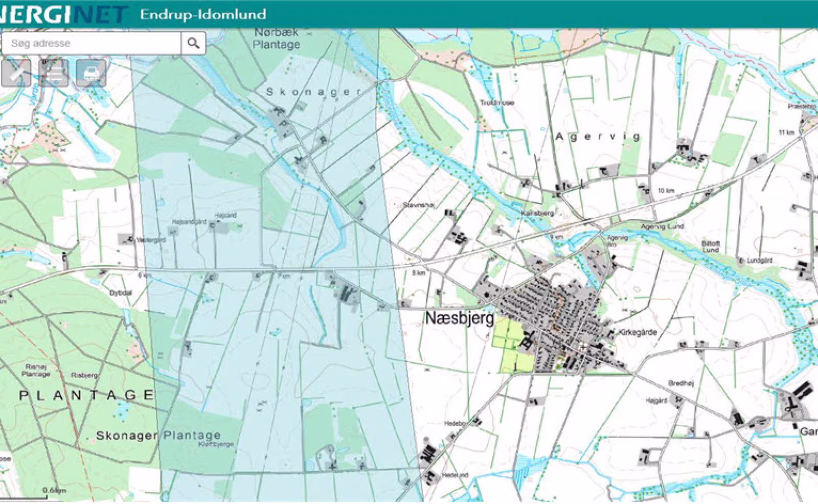Open the map layers panel icon
This screenshot has height=504, width=818.
pyautogui.click(x=54, y=73)
